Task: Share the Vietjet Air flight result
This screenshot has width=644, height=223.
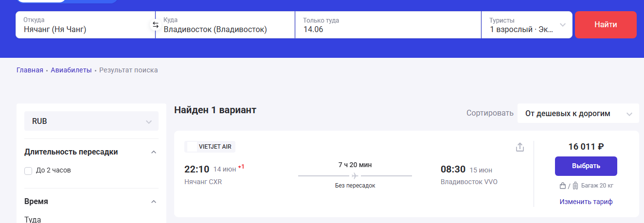Action: point(519,147)
